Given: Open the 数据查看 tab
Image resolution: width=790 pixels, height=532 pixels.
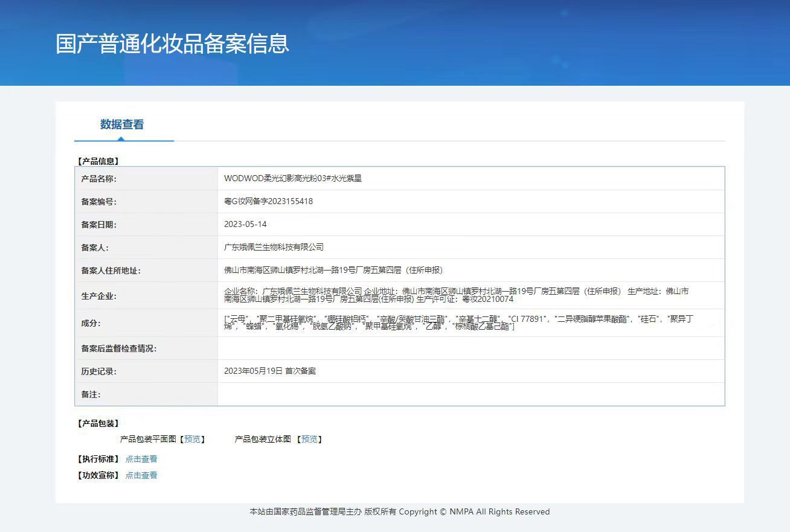Looking at the screenshot, I should click(x=122, y=124).
